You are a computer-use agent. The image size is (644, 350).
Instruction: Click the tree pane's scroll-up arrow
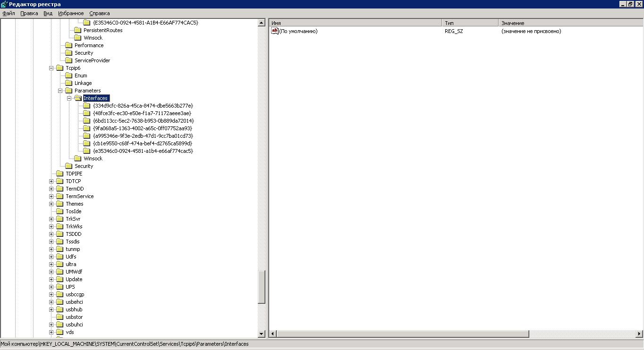[262, 23]
